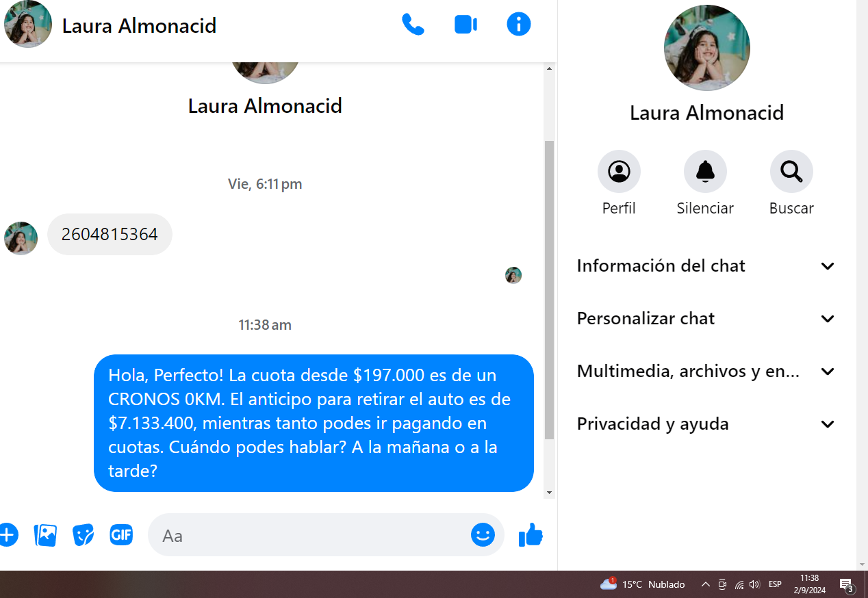The image size is (868, 598).
Task: Toggle the conversation info panel icon
Action: click(x=519, y=25)
